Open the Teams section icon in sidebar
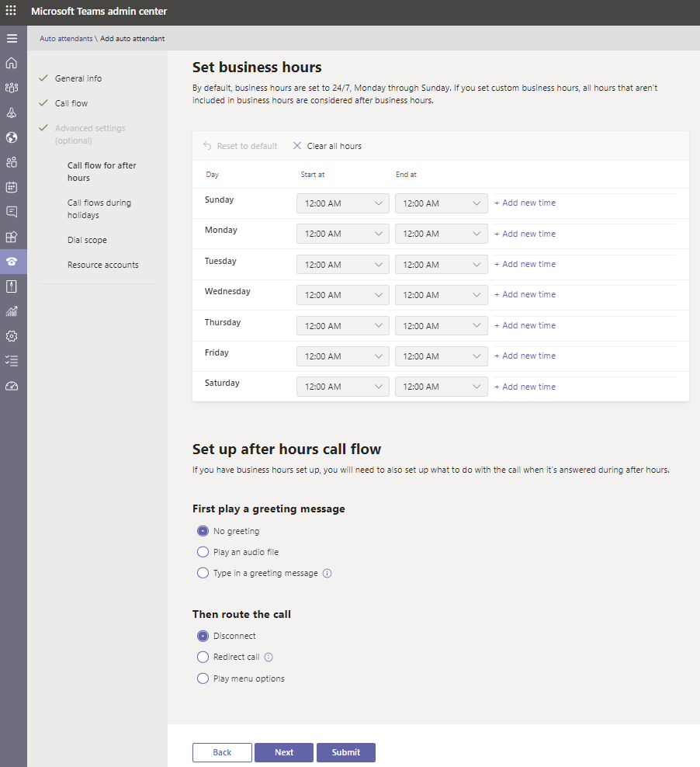 [12, 88]
